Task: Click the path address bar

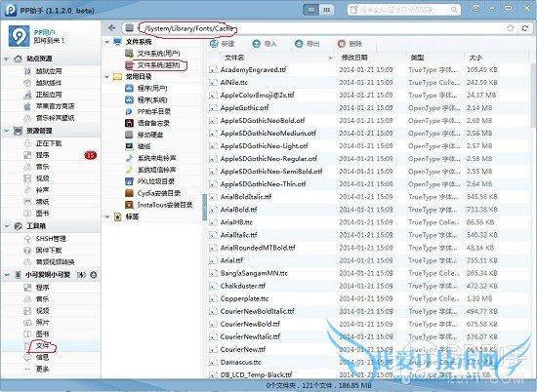Action: tap(319, 28)
